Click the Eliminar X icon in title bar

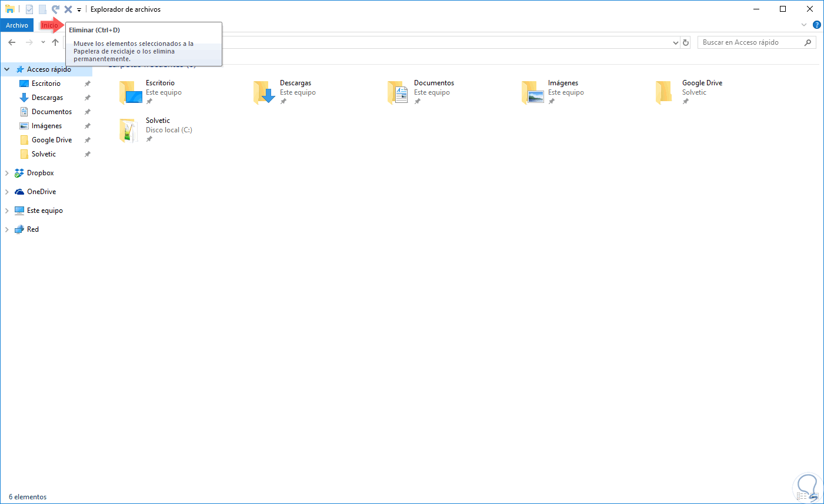coord(68,9)
